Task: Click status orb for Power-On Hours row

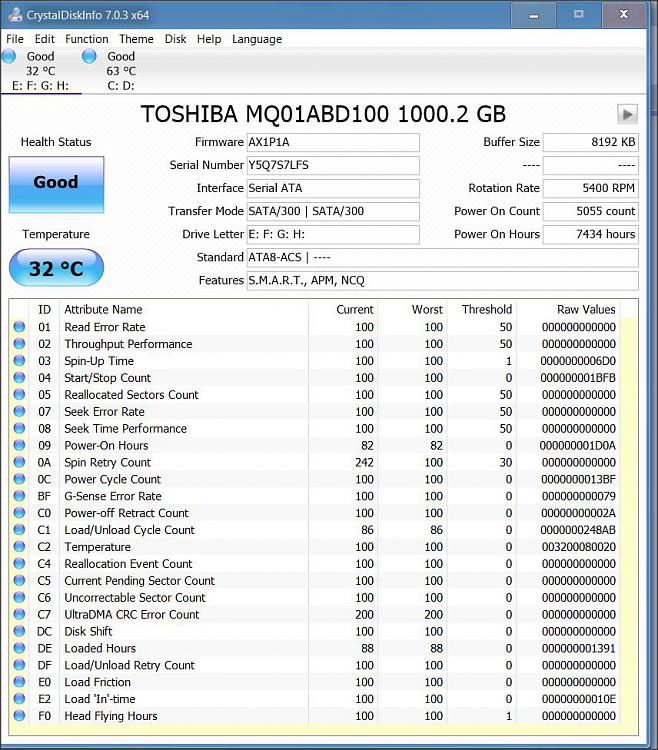Action: (19, 445)
